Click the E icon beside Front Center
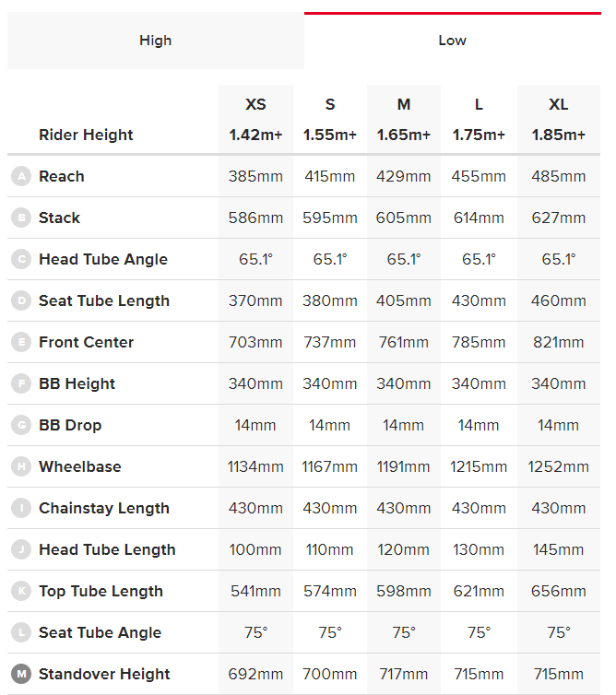 [20, 342]
